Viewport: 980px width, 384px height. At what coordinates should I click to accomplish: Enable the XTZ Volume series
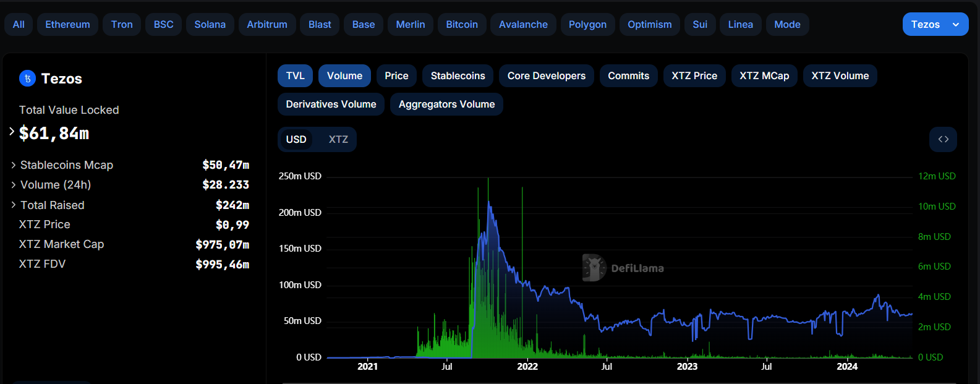point(840,75)
